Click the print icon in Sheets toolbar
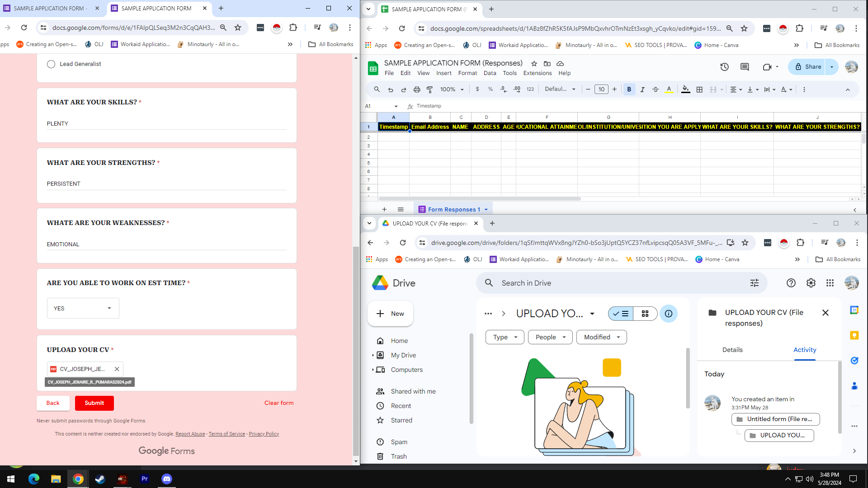 click(x=417, y=89)
